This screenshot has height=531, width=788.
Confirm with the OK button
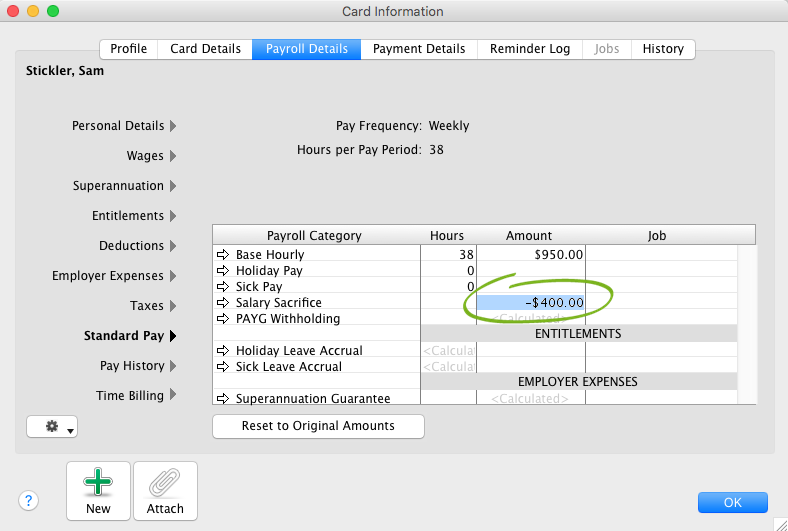(732, 502)
